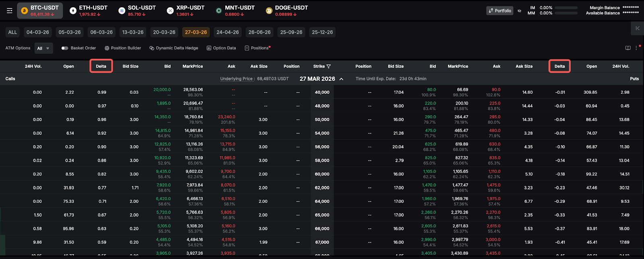Image resolution: width=644 pixels, height=259 pixels.
Task: Click the 65,000 strike price row
Action: [x=322, y=215]
